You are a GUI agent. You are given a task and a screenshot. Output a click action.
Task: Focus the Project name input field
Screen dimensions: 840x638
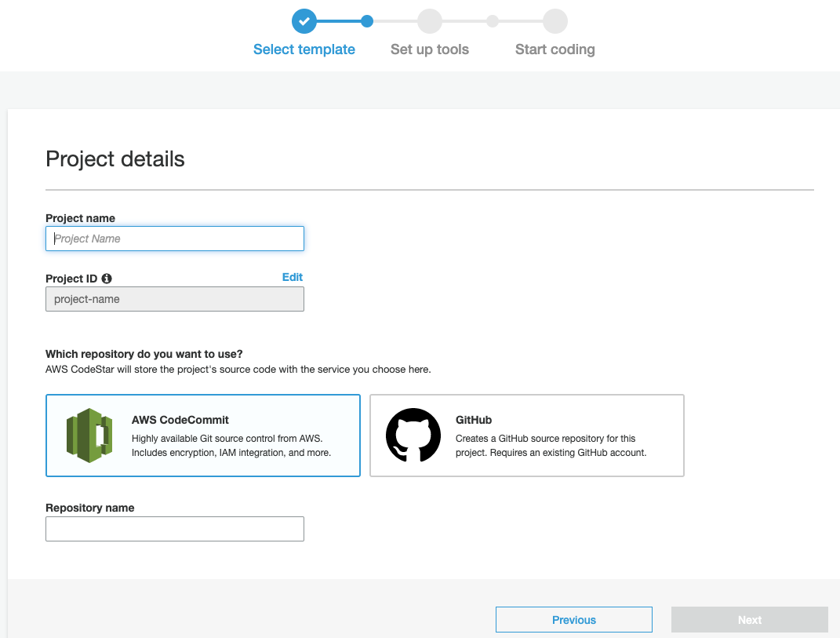point(175,239)
